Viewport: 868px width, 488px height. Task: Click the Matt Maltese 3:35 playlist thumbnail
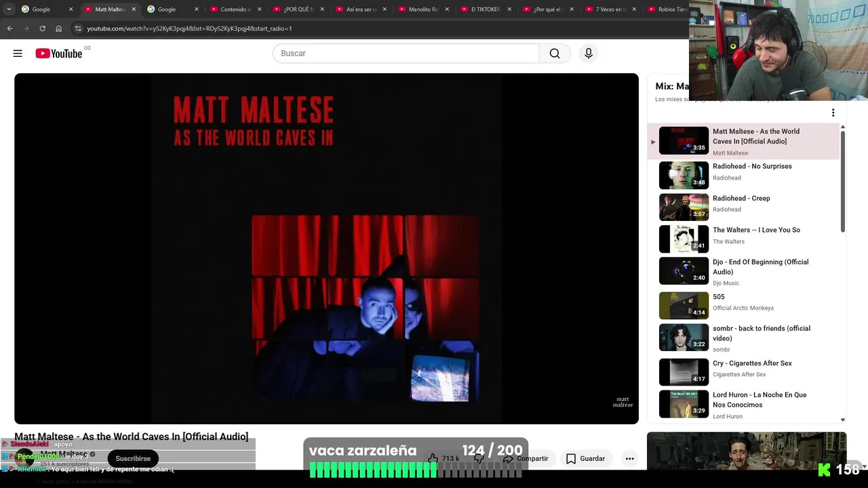coord(684,141)
